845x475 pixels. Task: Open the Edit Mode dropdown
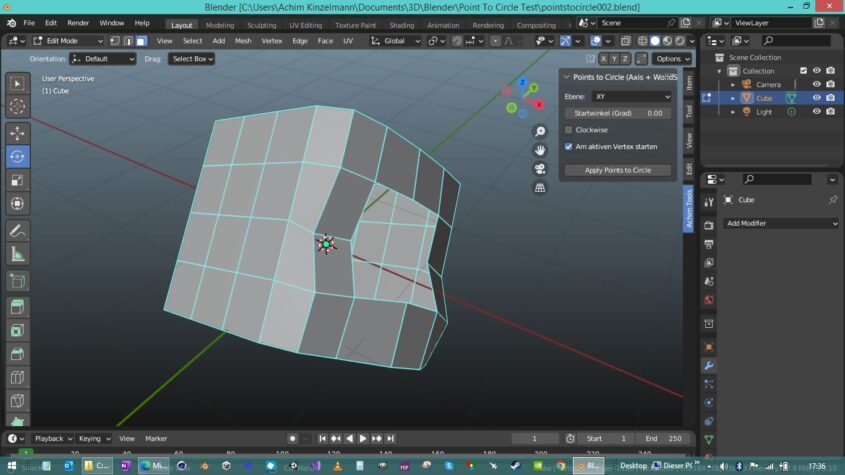(67, 41)
